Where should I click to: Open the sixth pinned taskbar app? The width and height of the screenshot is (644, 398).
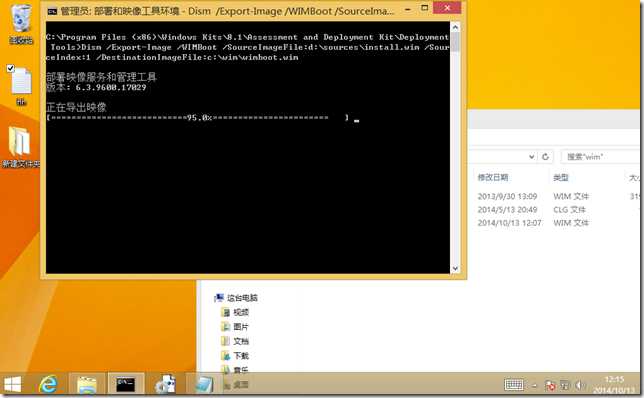[204, 385]
